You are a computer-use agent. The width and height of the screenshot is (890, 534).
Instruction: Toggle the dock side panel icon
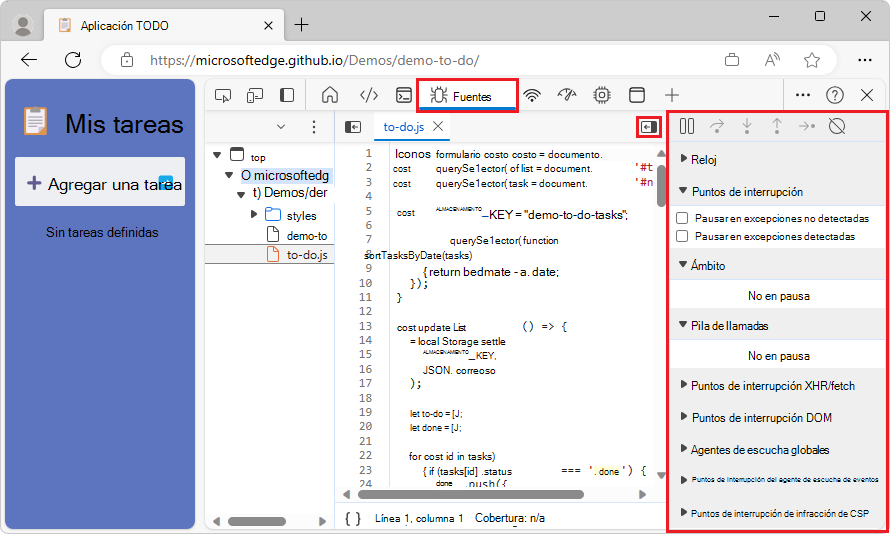pos(287,95)
